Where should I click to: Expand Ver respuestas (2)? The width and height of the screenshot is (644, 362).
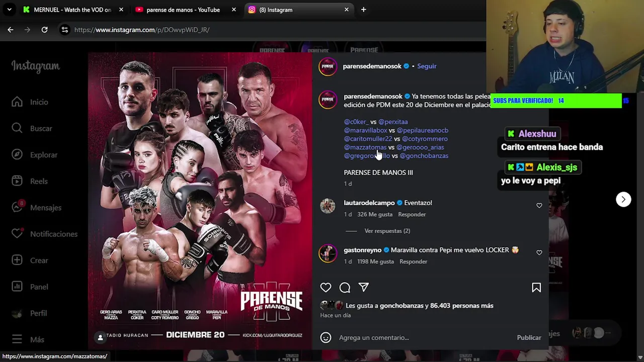[x=387, y=231]
